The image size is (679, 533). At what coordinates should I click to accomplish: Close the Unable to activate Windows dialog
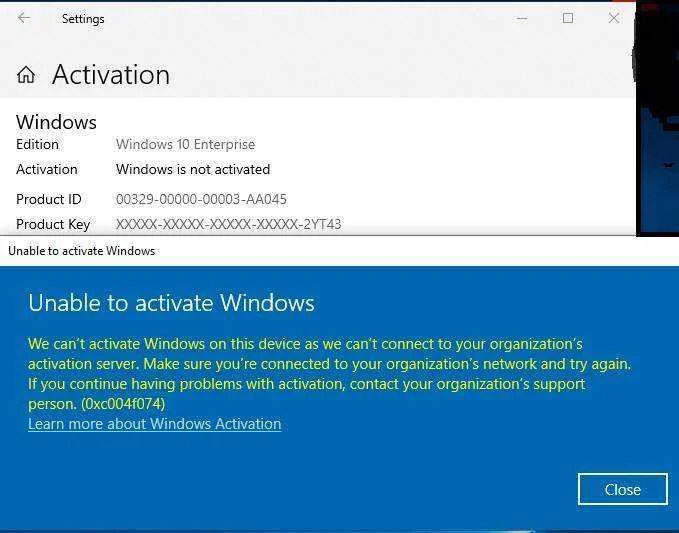point(623,489)
